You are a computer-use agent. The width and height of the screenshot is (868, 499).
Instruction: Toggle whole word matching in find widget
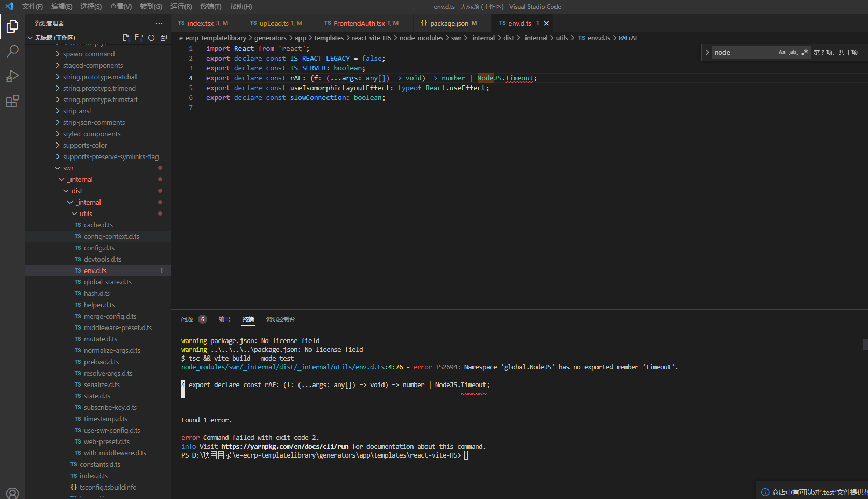793,52
